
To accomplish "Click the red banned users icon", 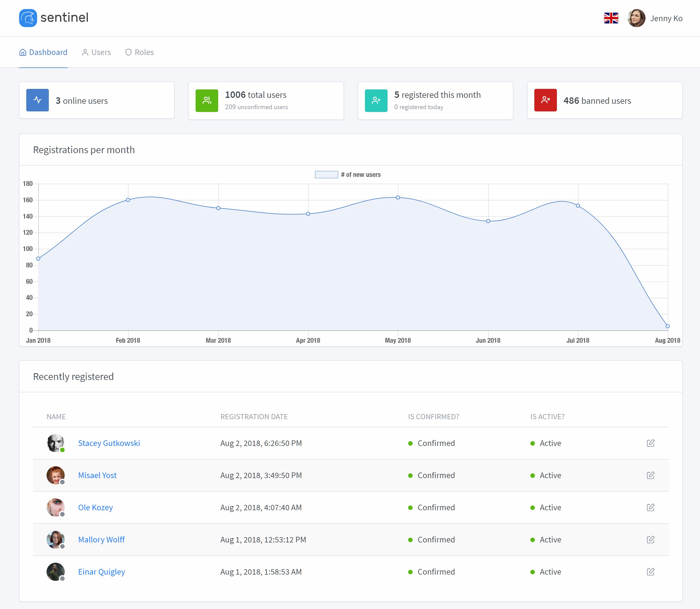I will [x=545, y=100].
